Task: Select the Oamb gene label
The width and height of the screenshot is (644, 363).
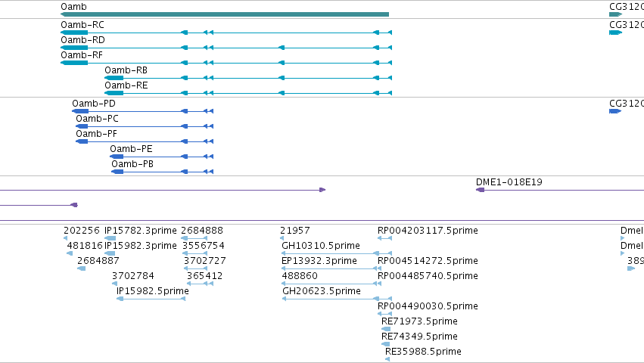Action: [73, 7]
